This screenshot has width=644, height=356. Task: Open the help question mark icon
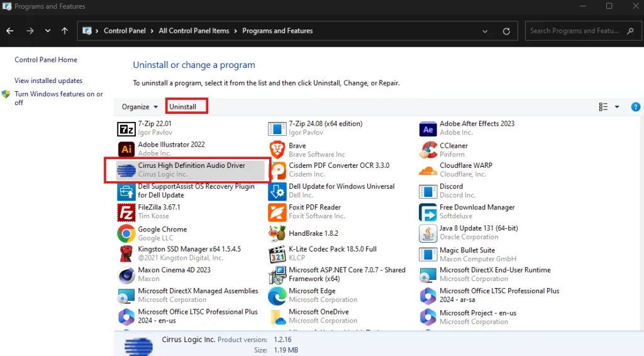[635, 107]
